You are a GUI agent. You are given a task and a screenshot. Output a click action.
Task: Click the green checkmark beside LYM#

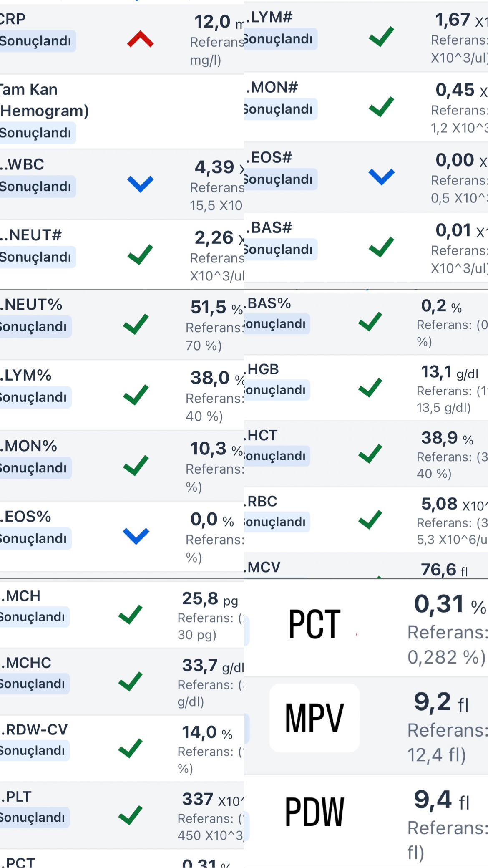coord(381,36)
